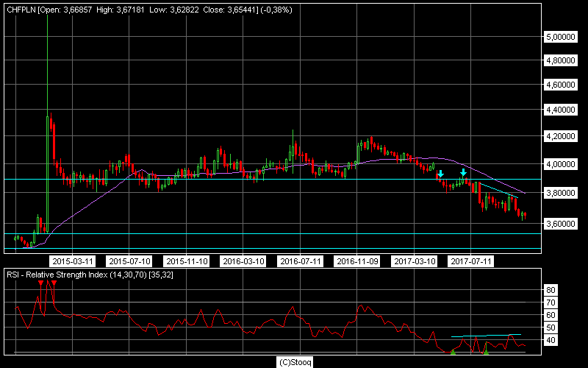Select the 2016-03-10 date label
Viewport: 588px width, 368px height.
pos(243,261)
